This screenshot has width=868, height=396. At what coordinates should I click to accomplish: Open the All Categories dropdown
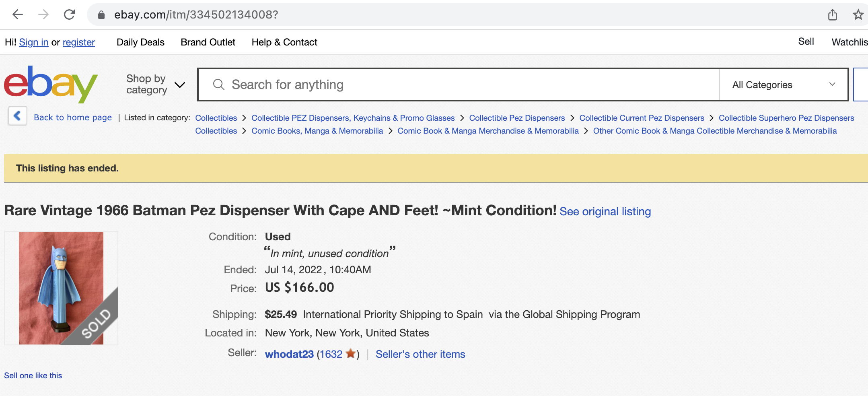[783, 85]
